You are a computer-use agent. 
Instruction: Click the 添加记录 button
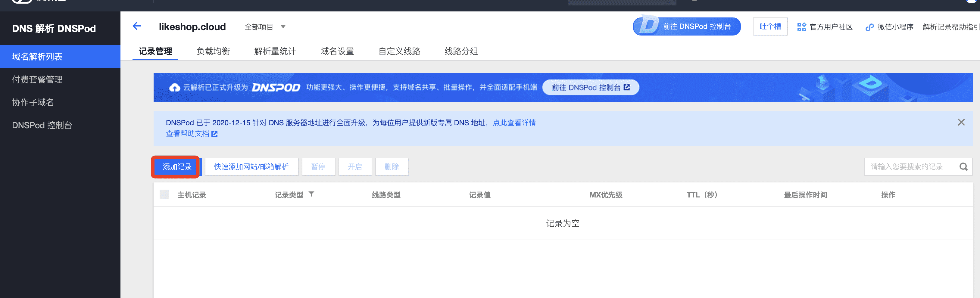point(177,167)
